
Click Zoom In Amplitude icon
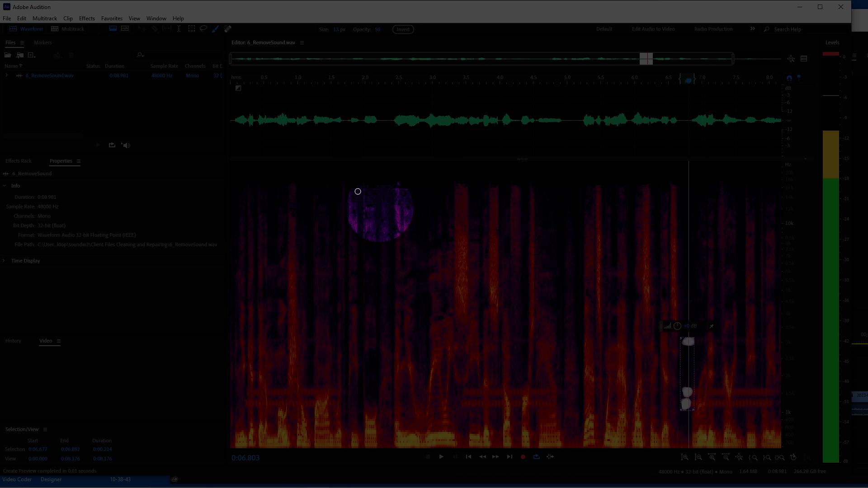point(685,457)
